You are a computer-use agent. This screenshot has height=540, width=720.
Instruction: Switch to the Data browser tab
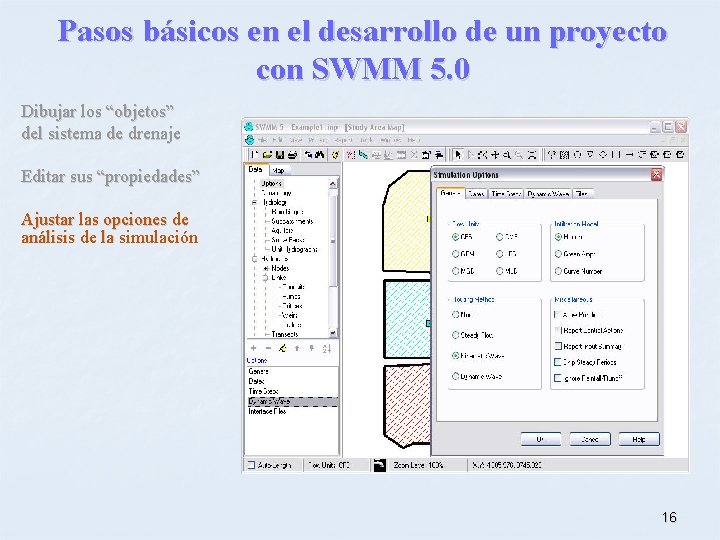click(255, 169)
